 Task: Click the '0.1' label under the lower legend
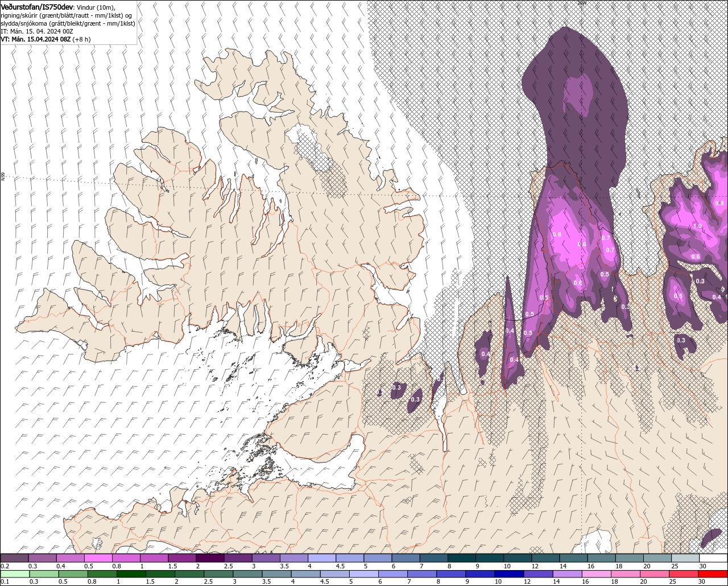[5, 581]
